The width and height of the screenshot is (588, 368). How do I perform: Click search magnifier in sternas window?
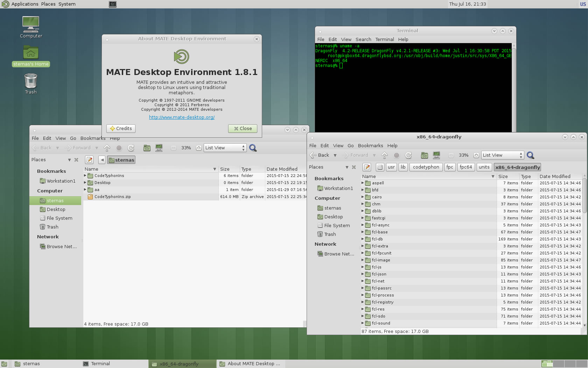[x=253, y=148]
